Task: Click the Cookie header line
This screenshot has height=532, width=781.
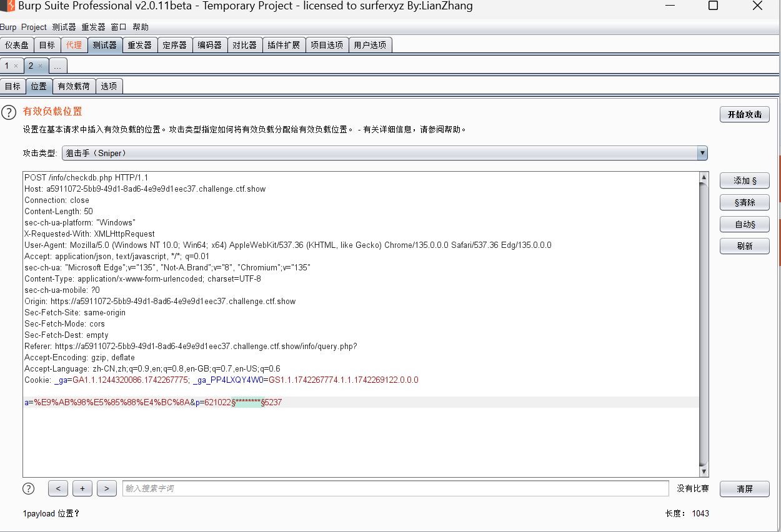Action: (x=221, y=380)
